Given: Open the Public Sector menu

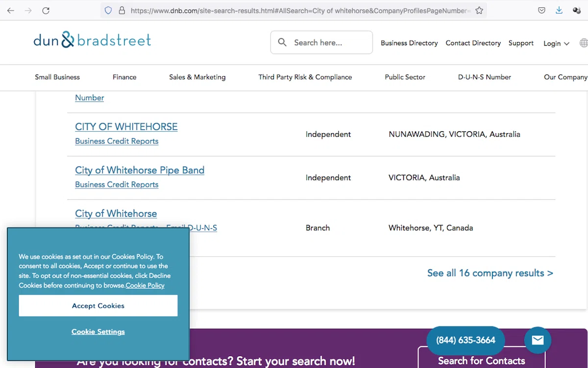Looking at the screenshot, I should click(x=405, y=77).
